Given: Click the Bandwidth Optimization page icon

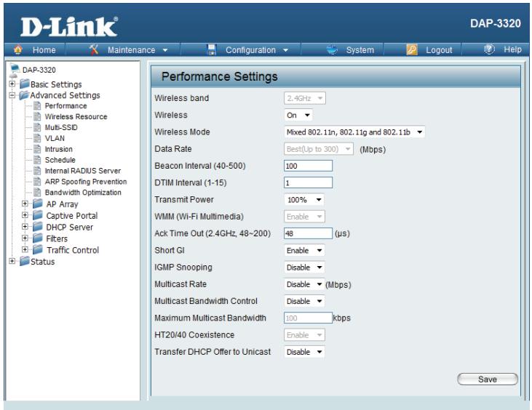Looking at the screenshot, I should [x=37, y=193].
